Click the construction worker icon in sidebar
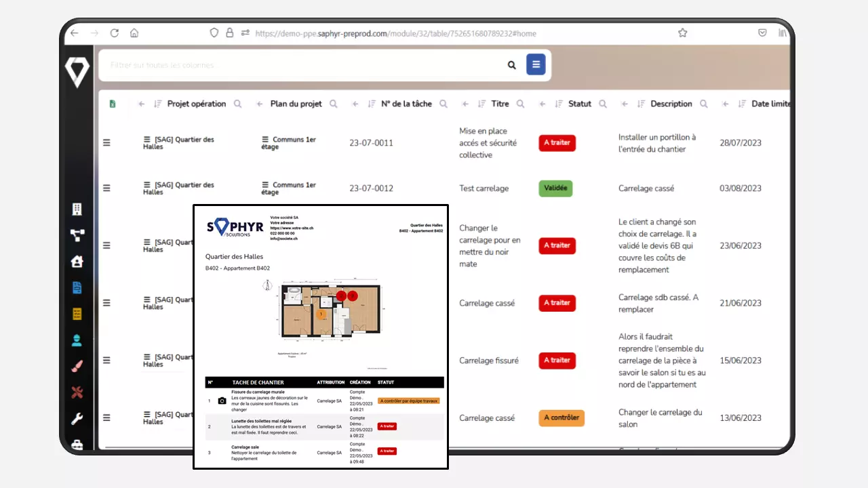This screenshot has height=488, width=868. click(x=77, y=340)
